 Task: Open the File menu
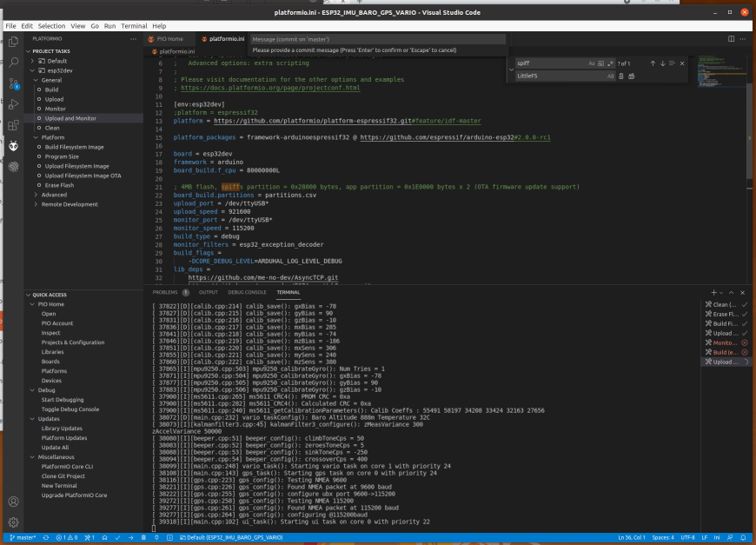click(10, 26)
